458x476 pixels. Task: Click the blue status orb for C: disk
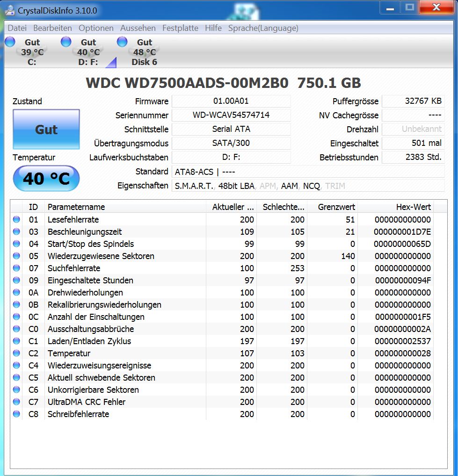click(x=10, y=42)
